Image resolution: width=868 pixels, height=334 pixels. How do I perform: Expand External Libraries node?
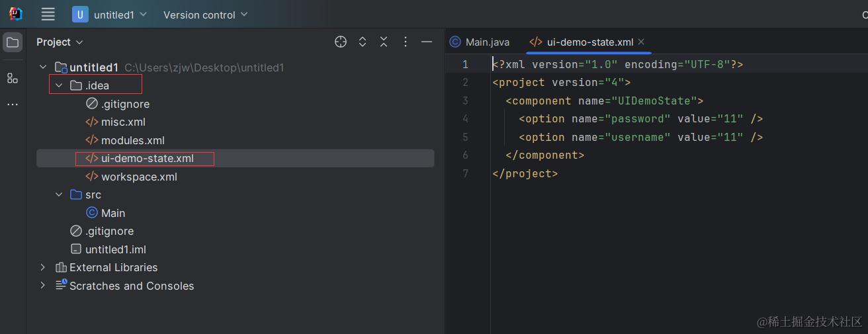coord(43,267)
